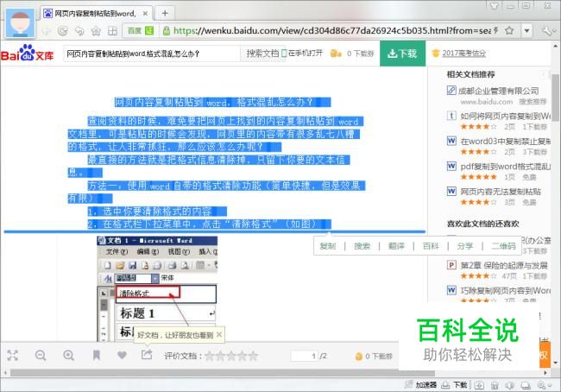Open a new browser tab
The image size is (561, 392).
165,13
